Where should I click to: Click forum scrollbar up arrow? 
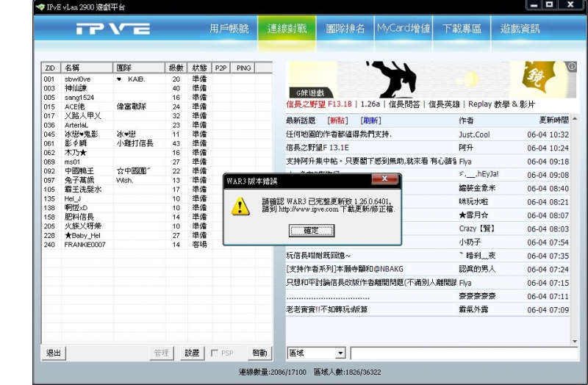click(x=575, y=119)
